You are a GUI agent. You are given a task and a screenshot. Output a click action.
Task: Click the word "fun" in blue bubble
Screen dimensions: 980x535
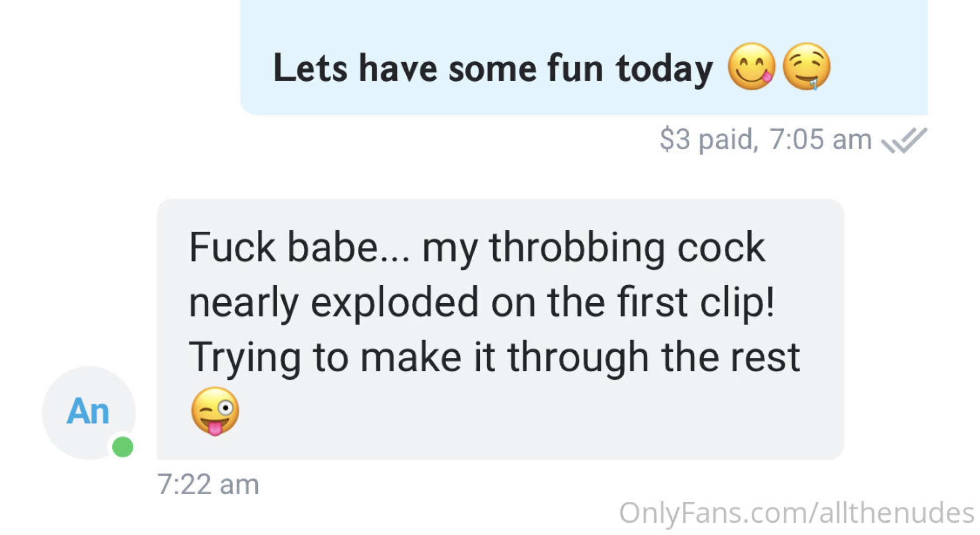575,68
